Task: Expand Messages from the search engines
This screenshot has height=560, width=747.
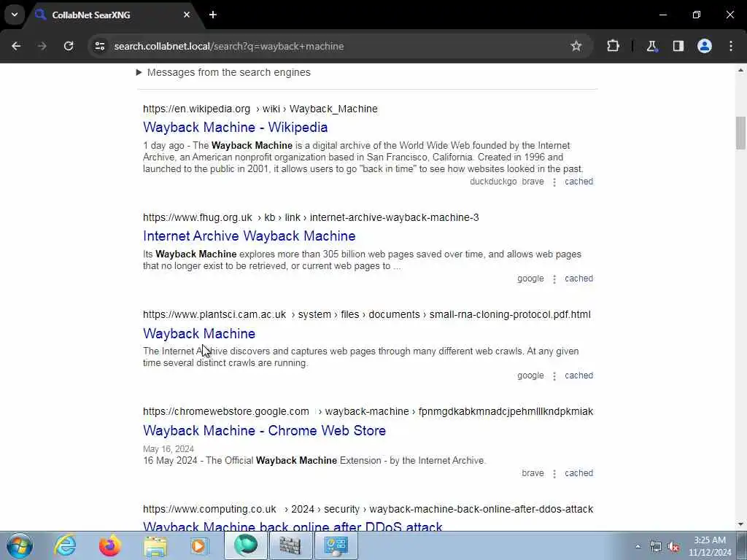Action: click(223, 72)
